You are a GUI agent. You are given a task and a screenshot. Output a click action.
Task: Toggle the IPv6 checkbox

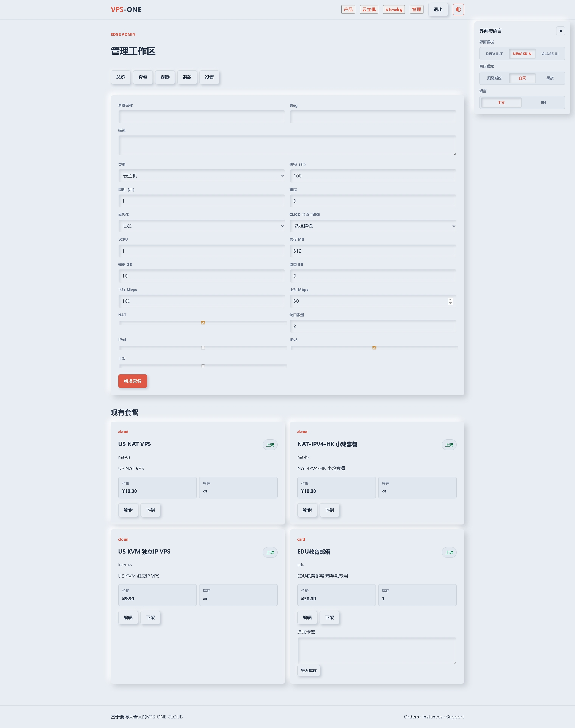point(374,348)
